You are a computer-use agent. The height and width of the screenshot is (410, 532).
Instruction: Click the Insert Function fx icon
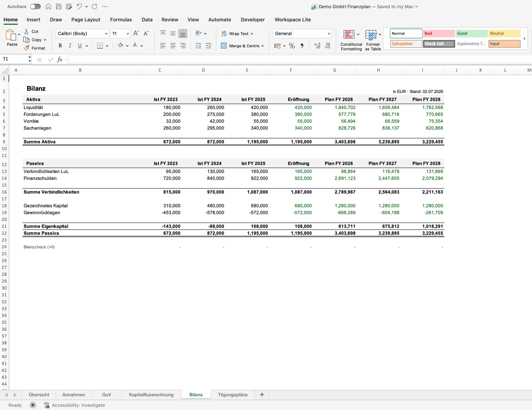[60, 59]
